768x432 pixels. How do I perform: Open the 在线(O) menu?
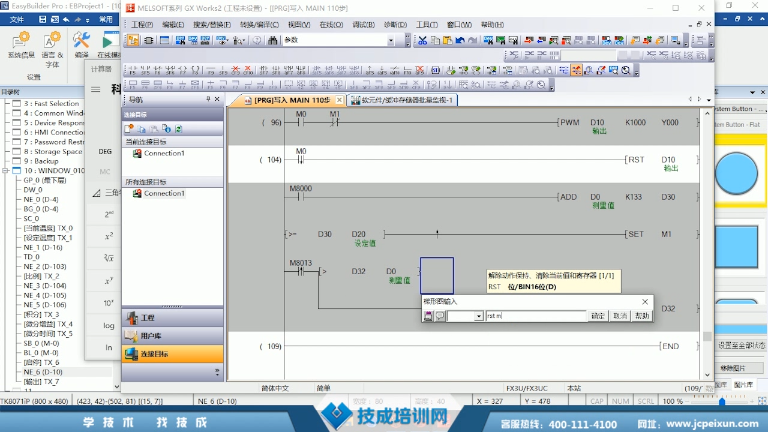331,24
